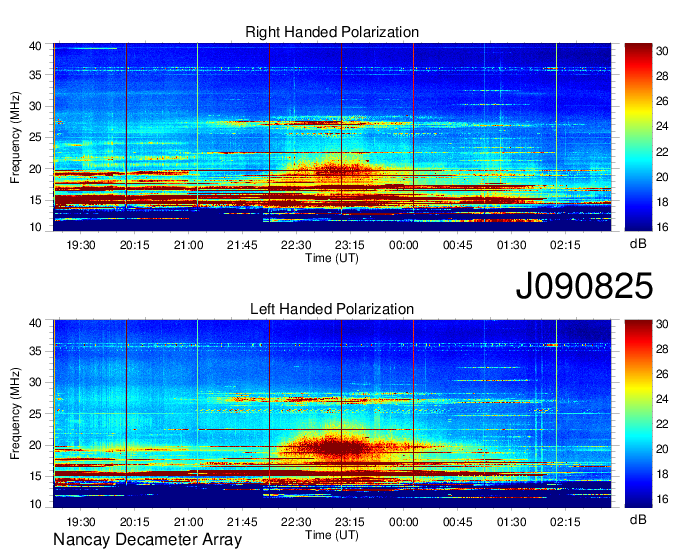Click the 10 MHz tick on Left Handed plot
The height and width of the screenshot is (552, 680).
click(x=35, y=504)
